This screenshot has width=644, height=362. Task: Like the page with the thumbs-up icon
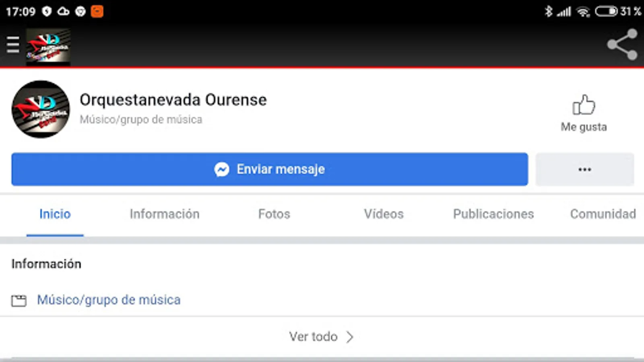point(584,105)
